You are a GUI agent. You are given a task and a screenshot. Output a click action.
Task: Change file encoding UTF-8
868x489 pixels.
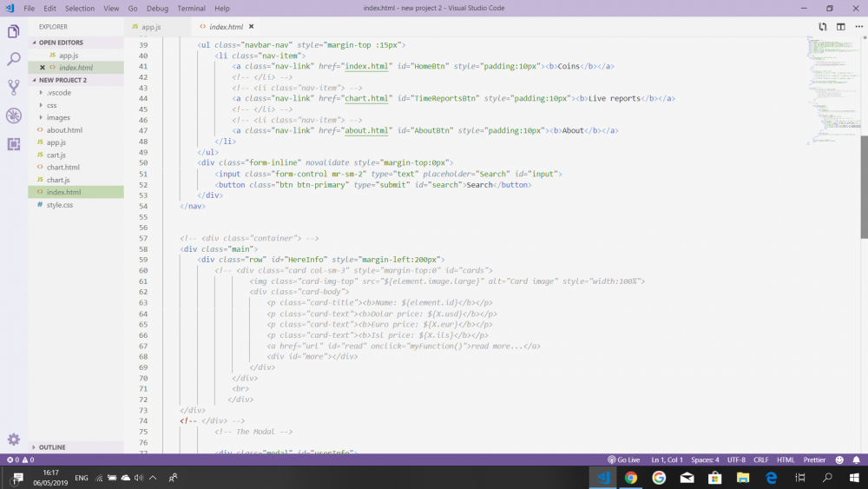[736, 460]
